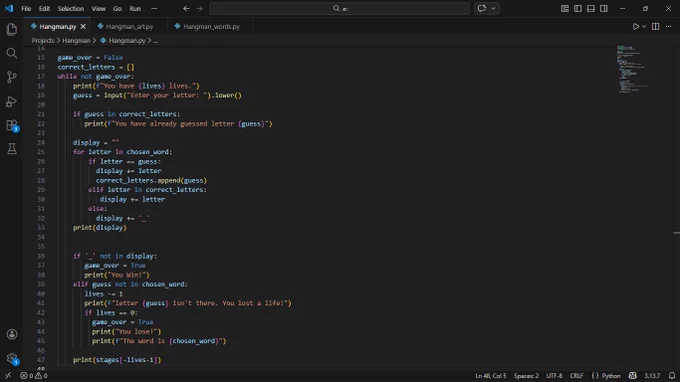680x382 pixels.
Task: Change the CRLF end of line sequence
Action: [x=576, y=376]
